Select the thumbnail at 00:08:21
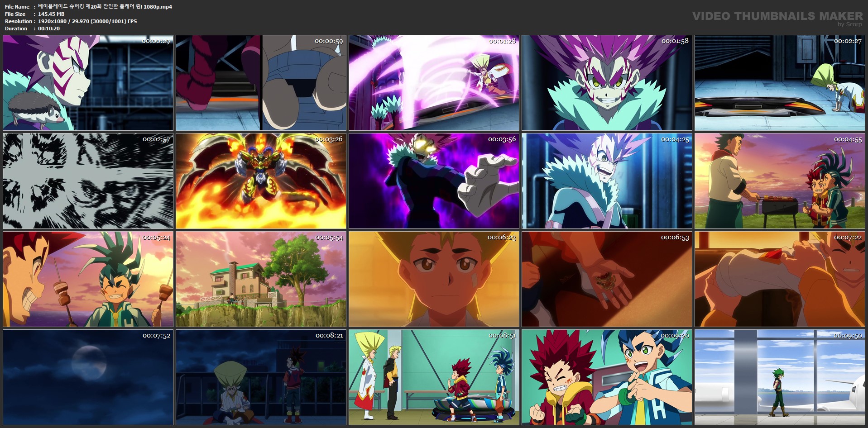The width and height of the screenshot is (868, 428). (261, 377)
